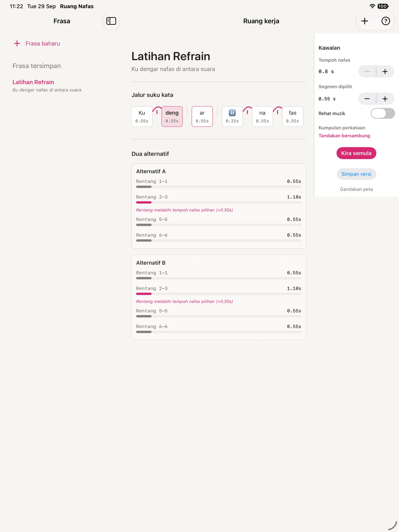Tap the breath mark between pause and na

tap(247, 111)
